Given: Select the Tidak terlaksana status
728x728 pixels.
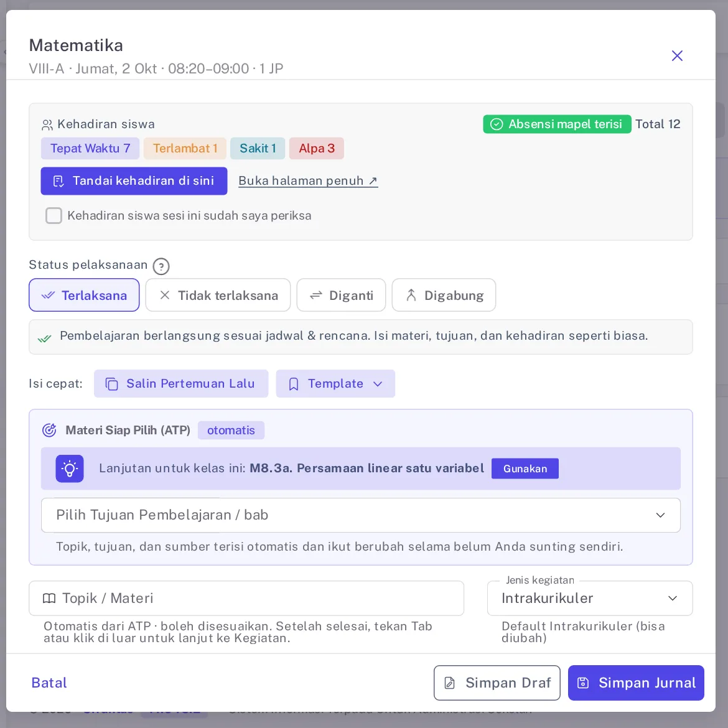Looking at the screenshot, I should coord(218,296).
